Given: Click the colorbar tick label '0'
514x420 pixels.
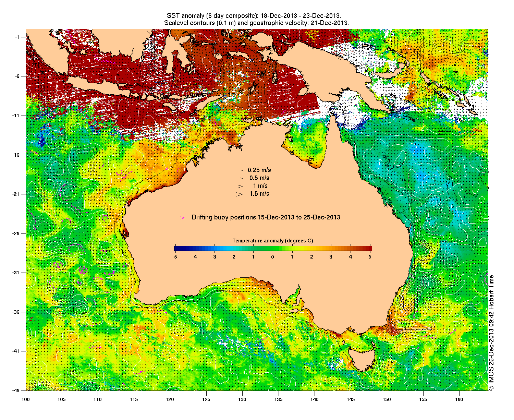Looking at the screenshot, I should 273,256.
